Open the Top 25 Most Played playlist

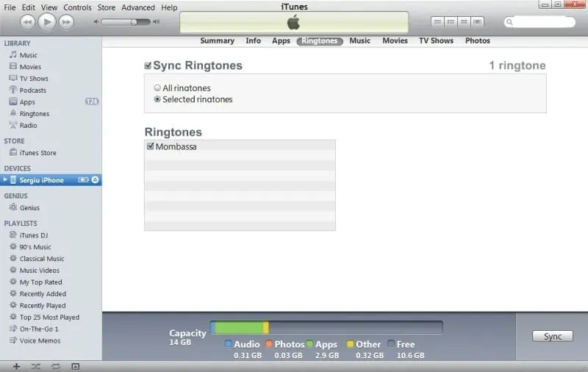pos(51,318)
